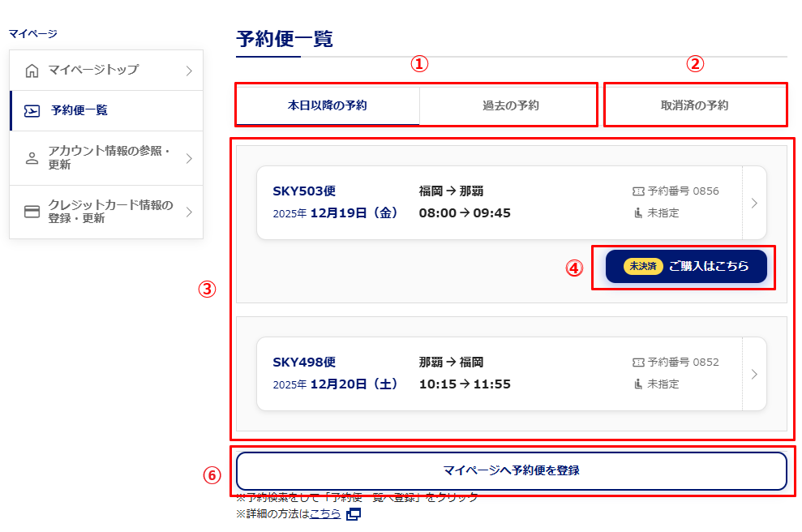Screen dimensions: 802x532
Task: Follow the こちら link for detailed instructions
Action: tap(325, 514)
